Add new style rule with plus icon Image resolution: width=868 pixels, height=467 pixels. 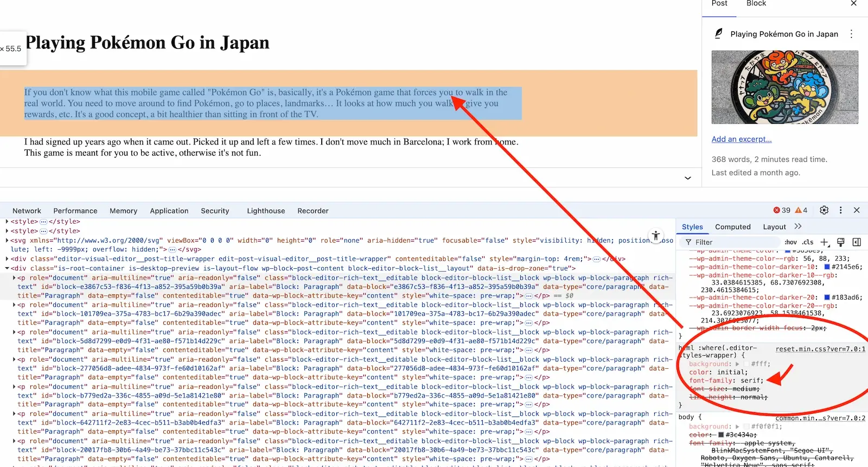[x=825, y=242]
